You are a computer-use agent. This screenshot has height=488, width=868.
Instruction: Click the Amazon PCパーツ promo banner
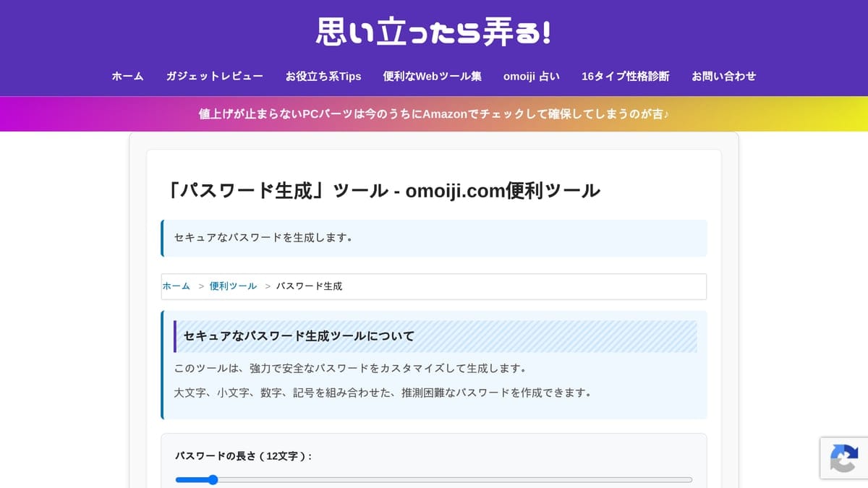click(x=434, y=114)
